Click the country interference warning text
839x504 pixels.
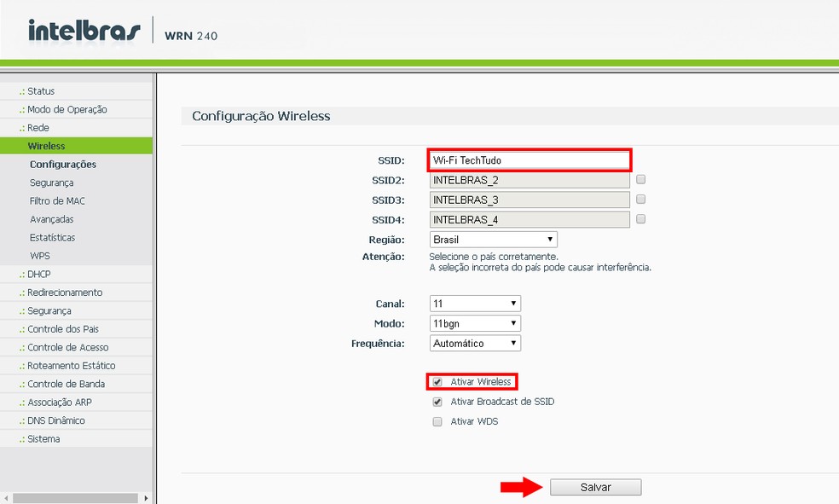(x=541, y=268)
